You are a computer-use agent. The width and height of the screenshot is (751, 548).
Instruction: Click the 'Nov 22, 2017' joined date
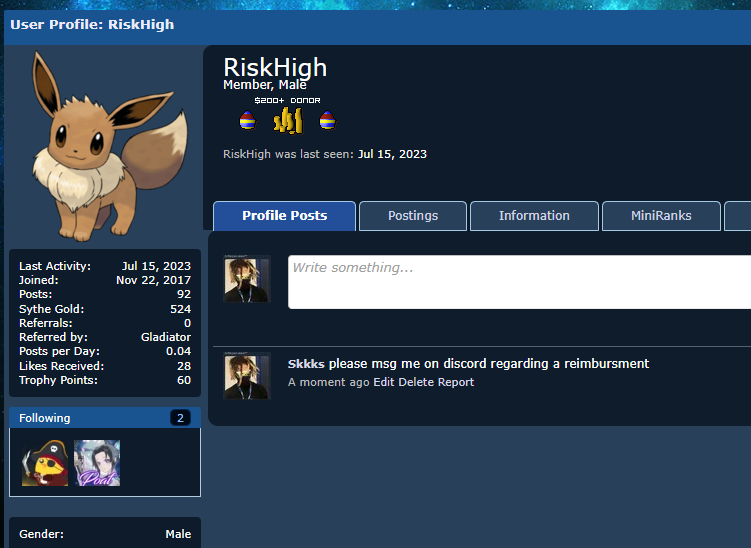[153, 280]
